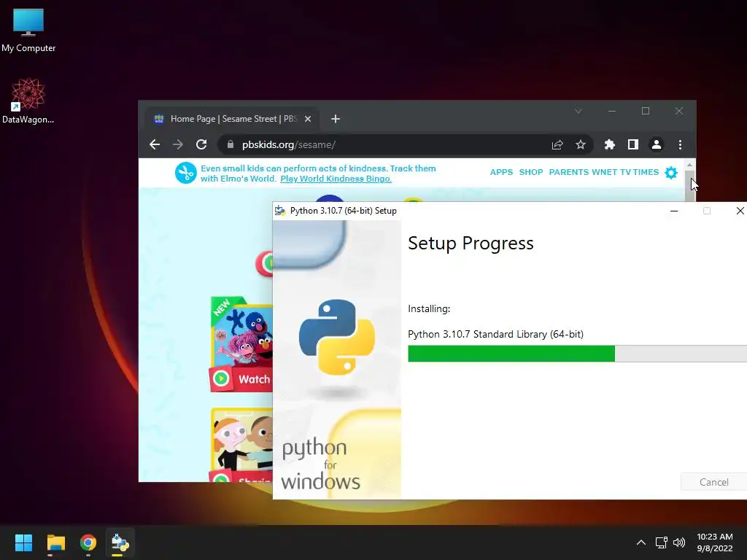Maximize the Chrome window

[x=646, y=111]
